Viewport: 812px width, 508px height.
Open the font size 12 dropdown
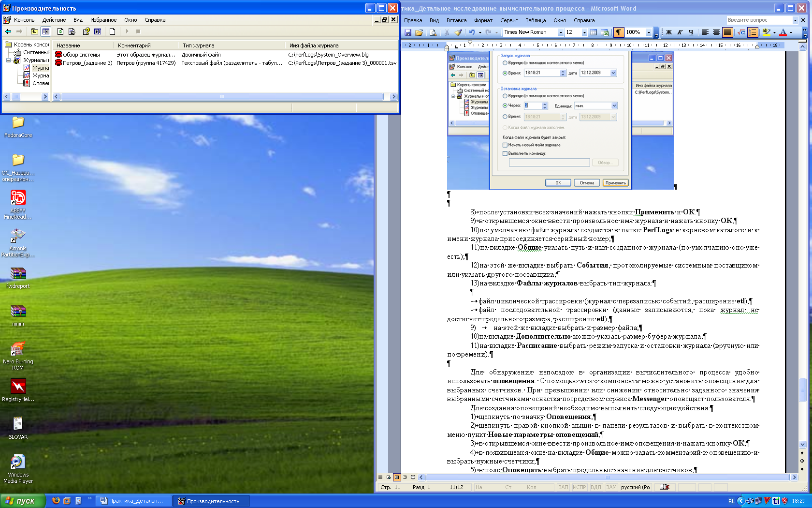pos(584,32)
